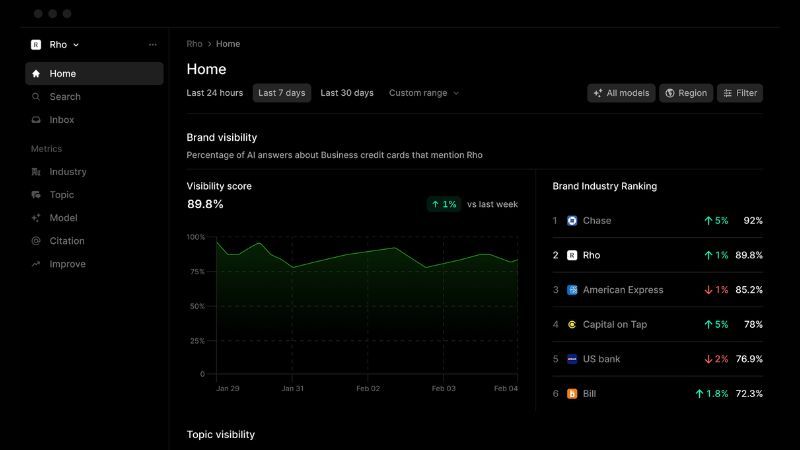
Task: Select the Last 7 days range
Action: tap(282, 93)
